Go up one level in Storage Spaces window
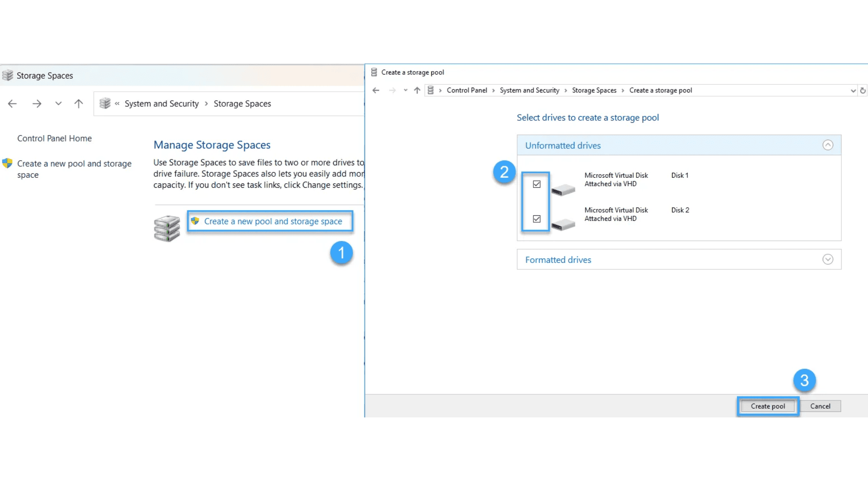868x481 pixels. (79, 104)
